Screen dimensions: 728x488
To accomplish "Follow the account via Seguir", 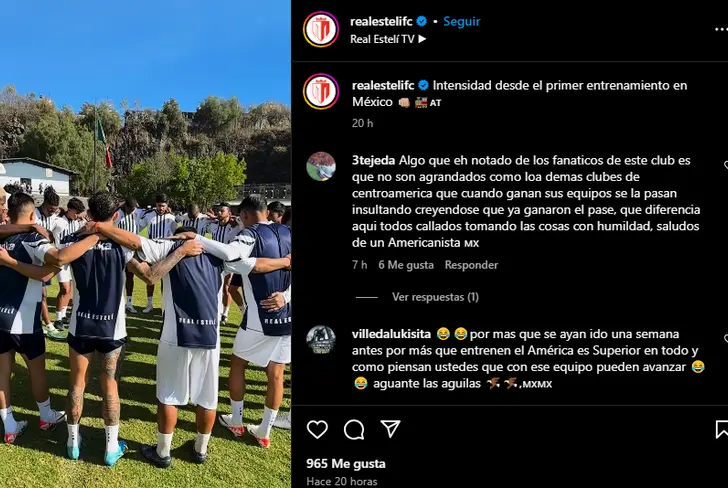I will [x=462, y=21].
